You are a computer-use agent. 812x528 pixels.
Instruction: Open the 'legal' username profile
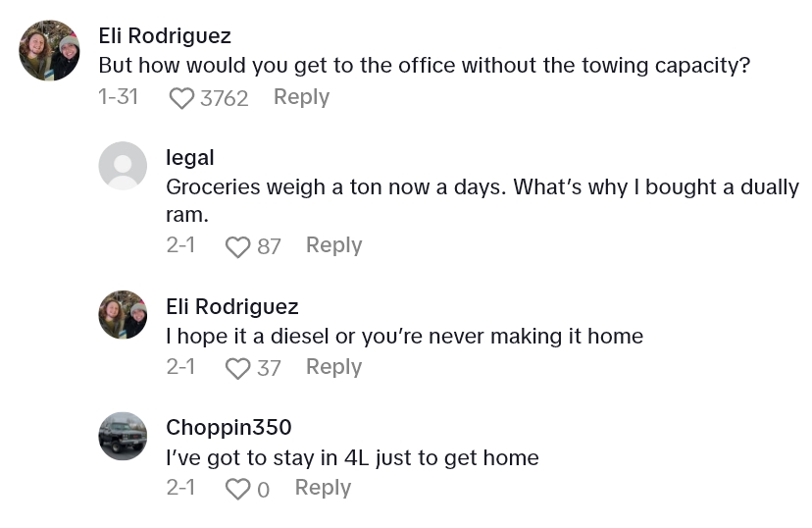point(190,157)
